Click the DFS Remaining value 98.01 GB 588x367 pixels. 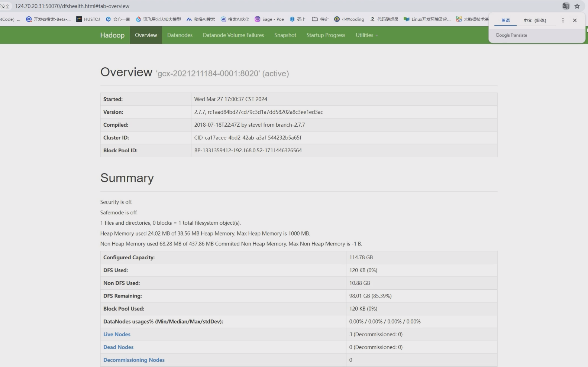(370, 296)
